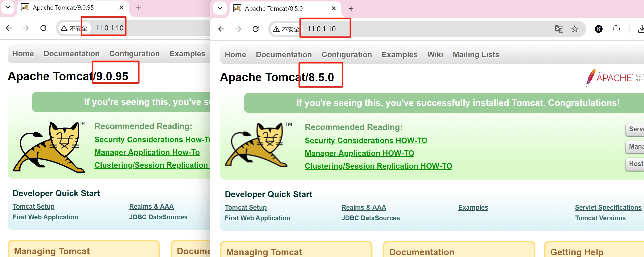Image resolution: width=644 pixels, height=257 pixels.
Task: Select the Apache Tomcat/8.5.0 tab
Action: coord(285,8)
